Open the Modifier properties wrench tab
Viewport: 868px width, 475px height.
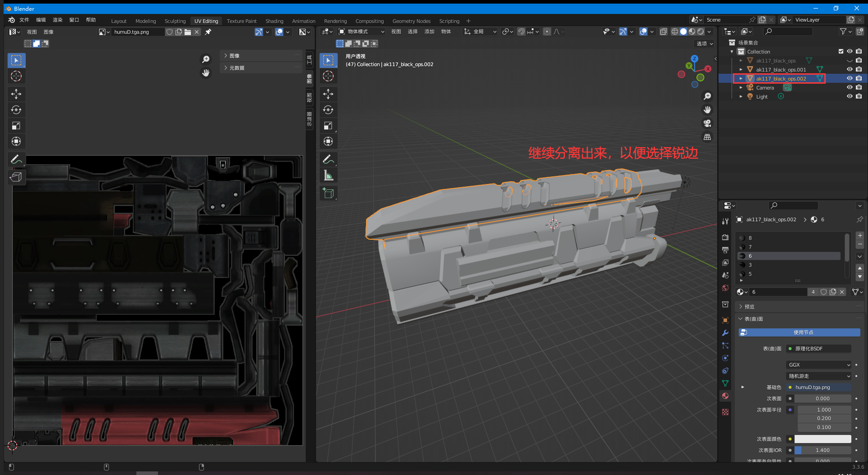click(725, 333)
